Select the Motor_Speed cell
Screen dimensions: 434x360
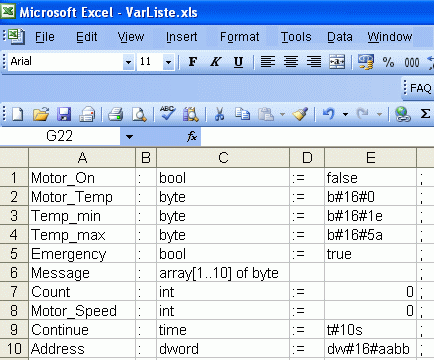[x=82, y=311]
